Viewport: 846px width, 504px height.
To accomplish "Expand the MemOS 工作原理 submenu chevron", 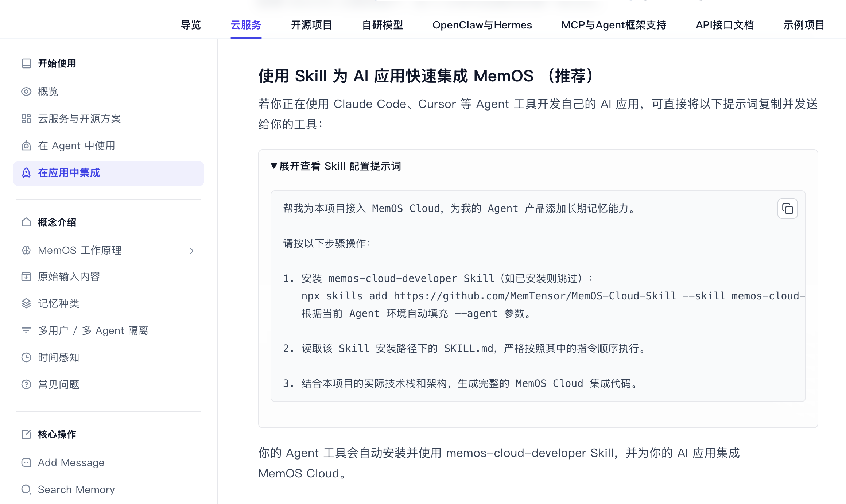I will [x=192, y=251].
